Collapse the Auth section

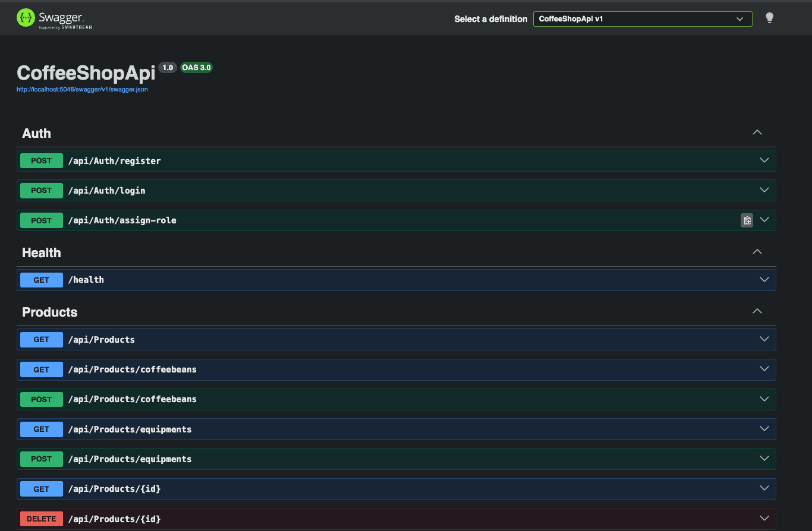757,132
